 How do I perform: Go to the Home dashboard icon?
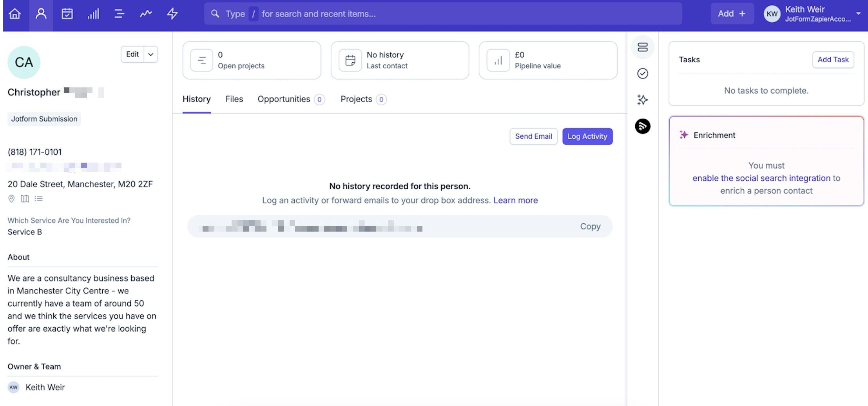click(x=15, y=14)
